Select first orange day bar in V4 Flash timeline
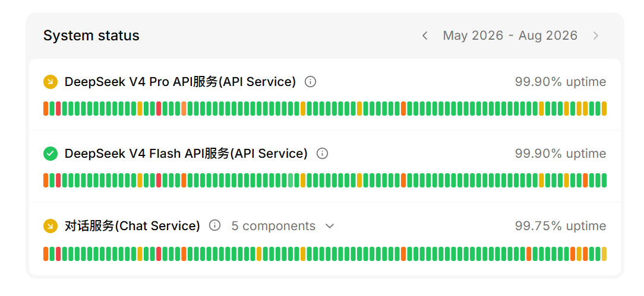 46,180
